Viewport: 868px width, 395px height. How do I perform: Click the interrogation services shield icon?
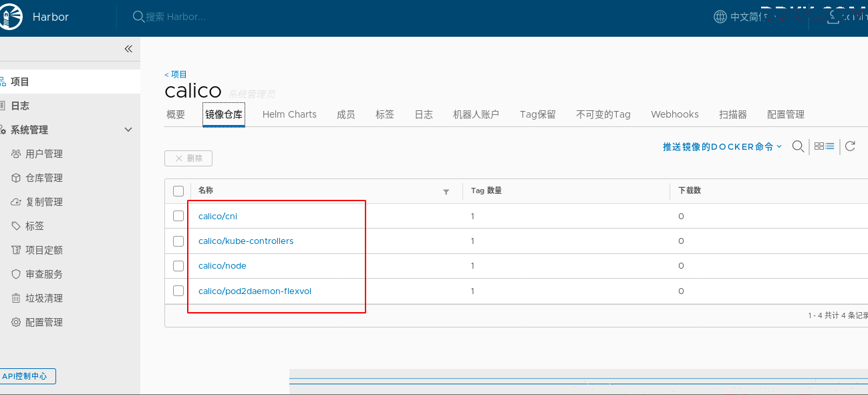(x=17, y=274)
